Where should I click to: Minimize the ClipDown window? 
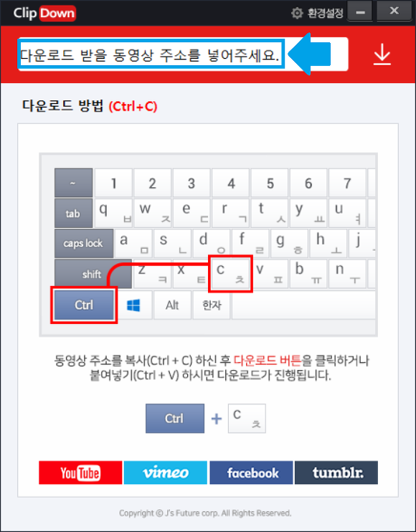pos(359,12)
